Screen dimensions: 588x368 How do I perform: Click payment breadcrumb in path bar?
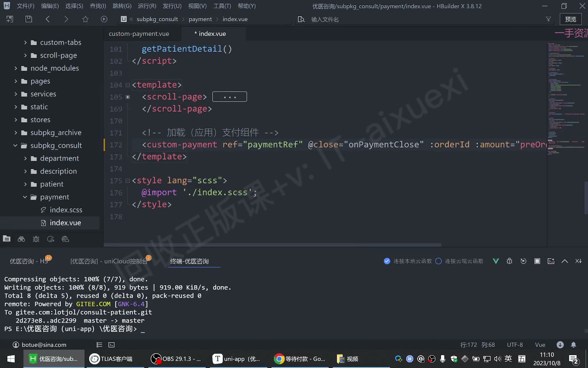pyautogui.click(x=200, y=19)
